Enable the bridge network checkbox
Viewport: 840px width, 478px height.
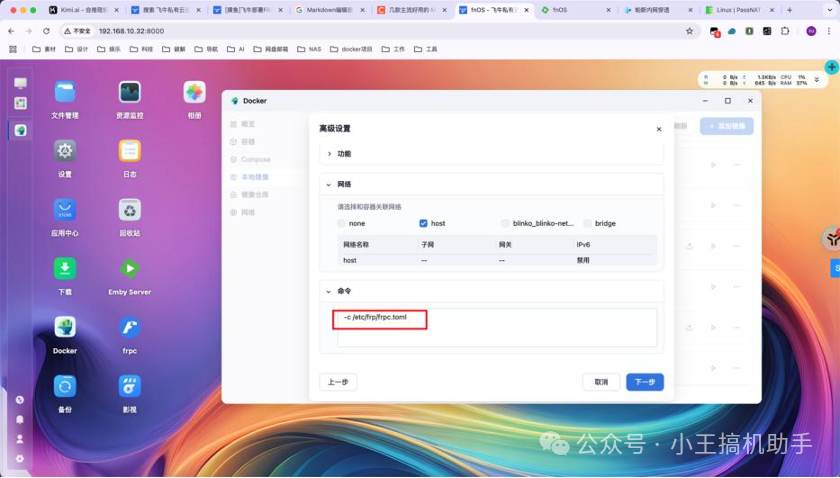pos(587,223)
